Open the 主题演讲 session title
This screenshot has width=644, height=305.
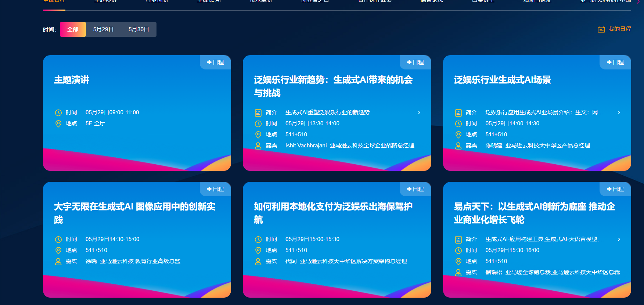tap(72, 80)
